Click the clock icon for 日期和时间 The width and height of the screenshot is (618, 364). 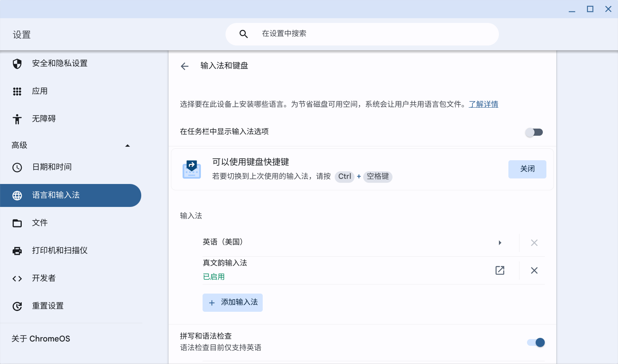[x=17, y=167]
